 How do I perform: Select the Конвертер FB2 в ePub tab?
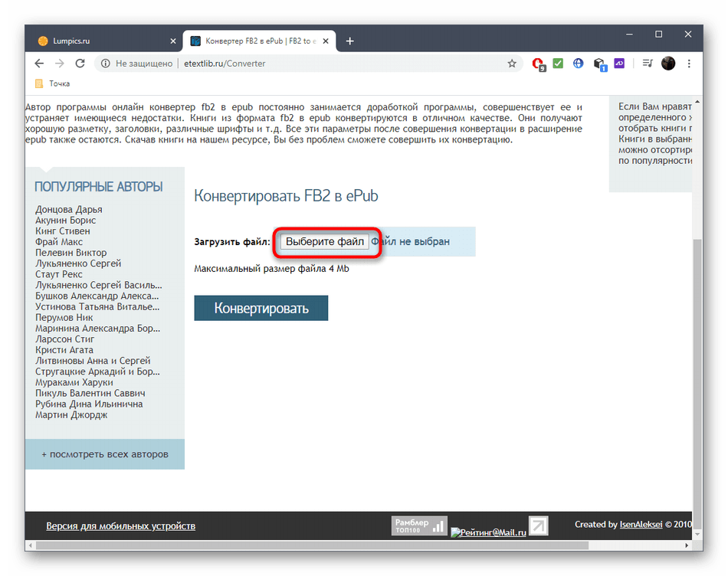(x=258, y=41)
